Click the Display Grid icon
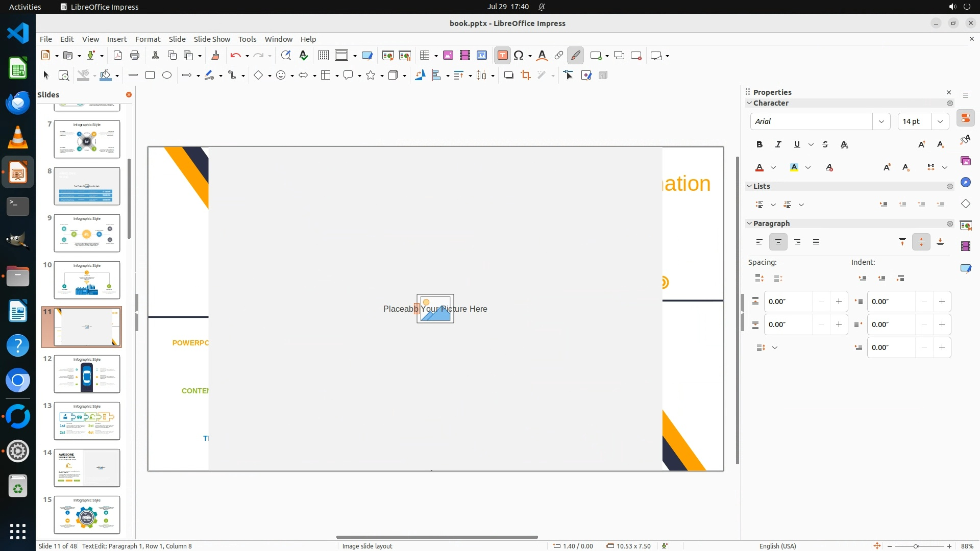Viewport: 980px width, 551px height. click(323, 56)
